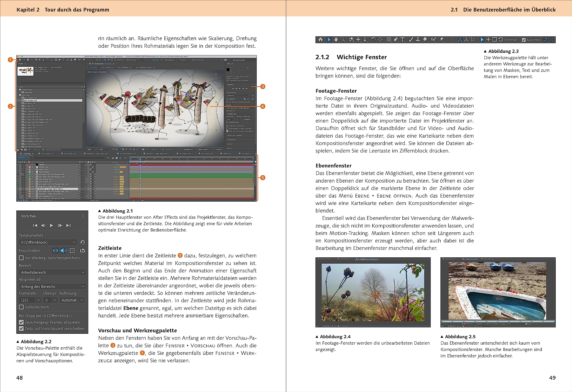
Task: Select Dolly camera tool in Abbildung 2.3 toolbar
Action: tap(365, 40)
